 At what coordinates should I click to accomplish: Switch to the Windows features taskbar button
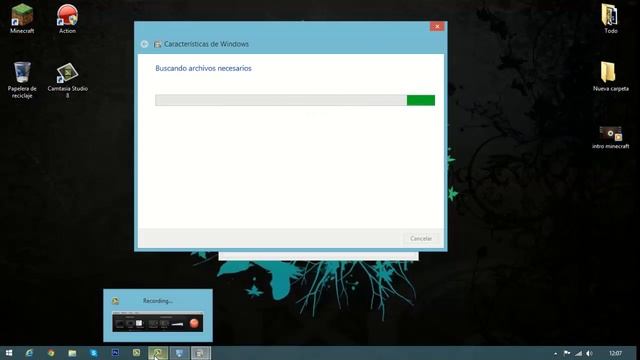tap(200, 353)
